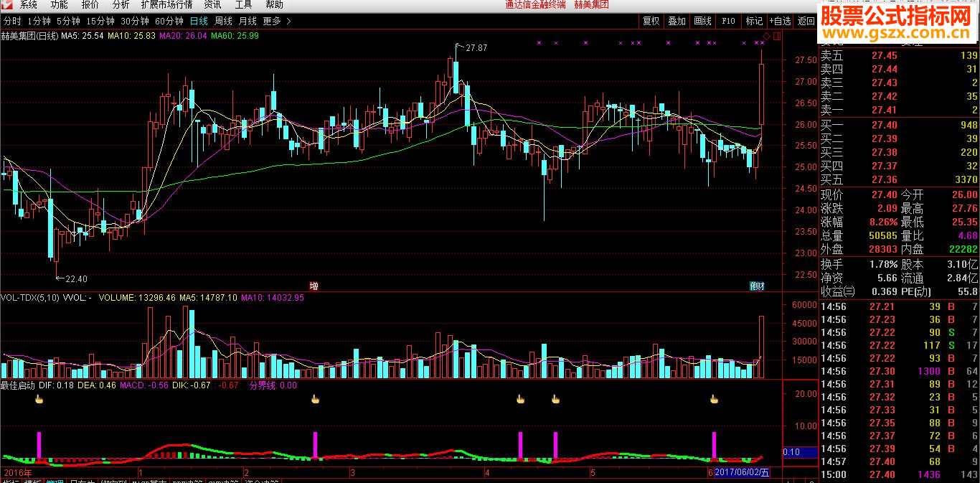The height and width of the screenshot is (483, 980).
Task: Click the 买一 27.40 order row
Action: [899, 125]
